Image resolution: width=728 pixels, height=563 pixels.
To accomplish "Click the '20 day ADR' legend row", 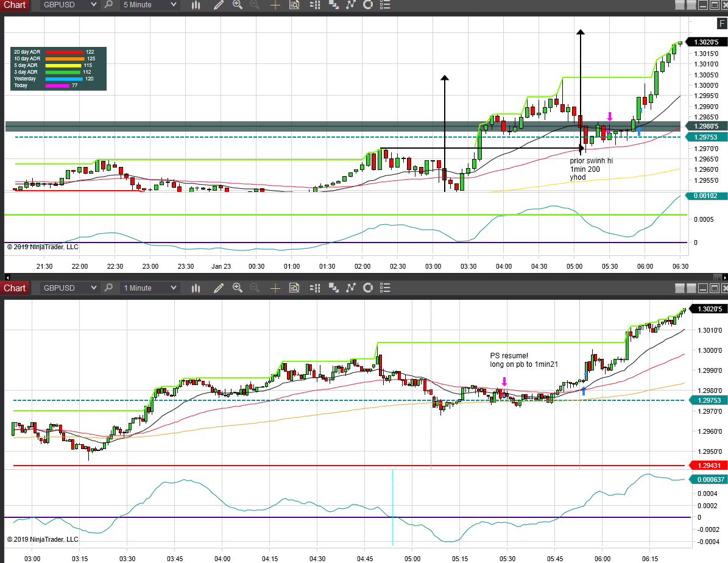I will point(54,52).
